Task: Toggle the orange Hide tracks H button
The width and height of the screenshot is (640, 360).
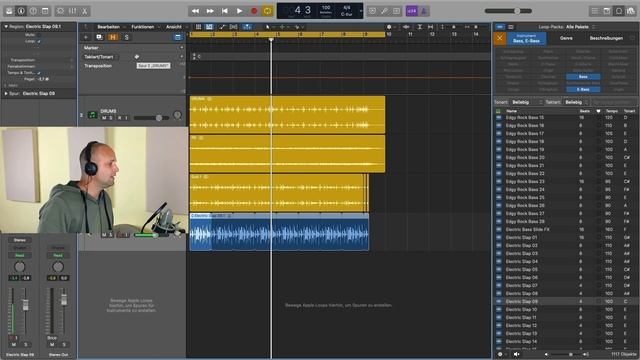Action: pos(113,37)
